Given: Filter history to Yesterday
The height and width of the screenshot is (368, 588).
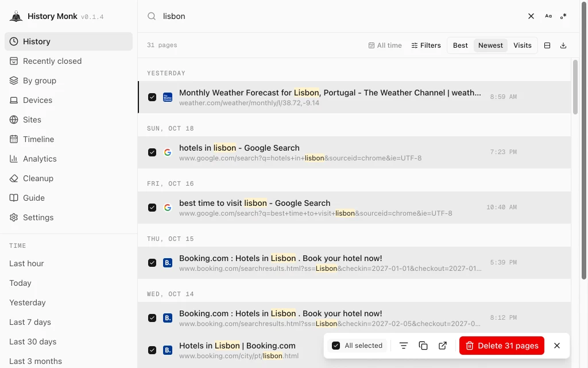Looking at the screenshot, I should 28,302.
